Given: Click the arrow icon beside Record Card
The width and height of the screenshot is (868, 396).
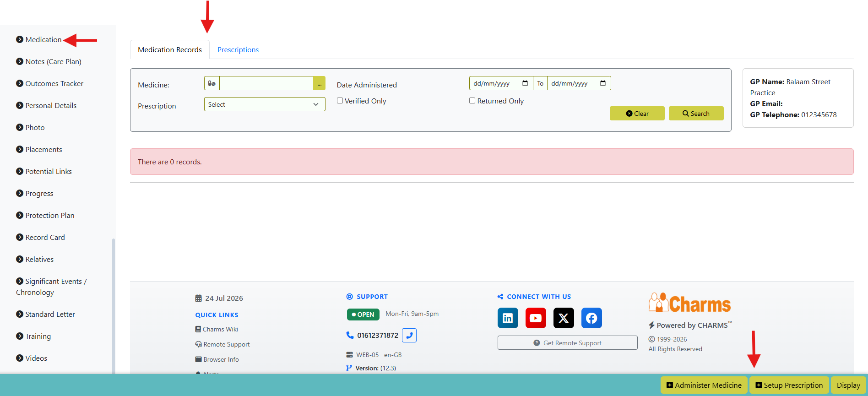Looking at the screenshot, I should point(20,237).
